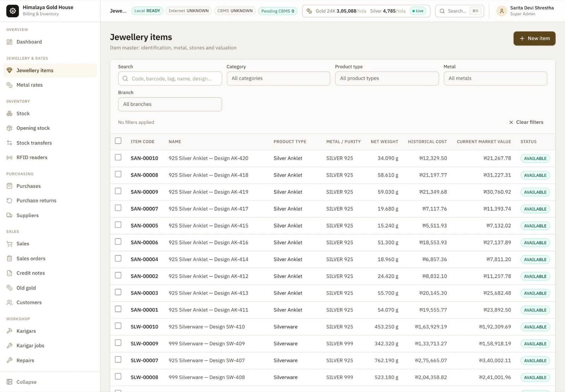Click the Purchases bag icon
Viewport: 565px width, 392px height.
(10, 186)
